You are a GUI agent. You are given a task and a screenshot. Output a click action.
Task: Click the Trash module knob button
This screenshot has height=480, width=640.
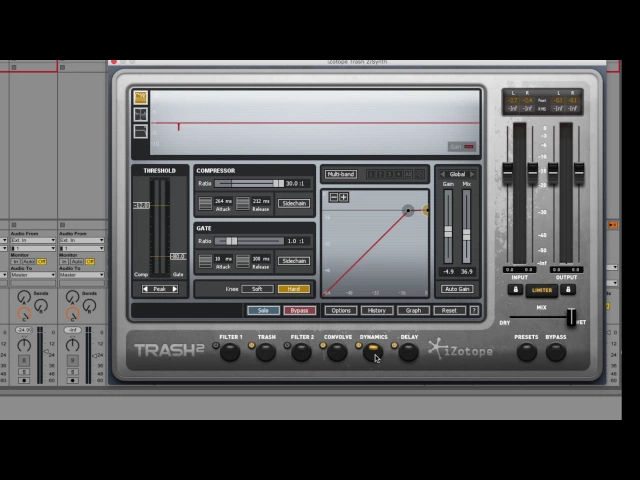tap(266, 352)
